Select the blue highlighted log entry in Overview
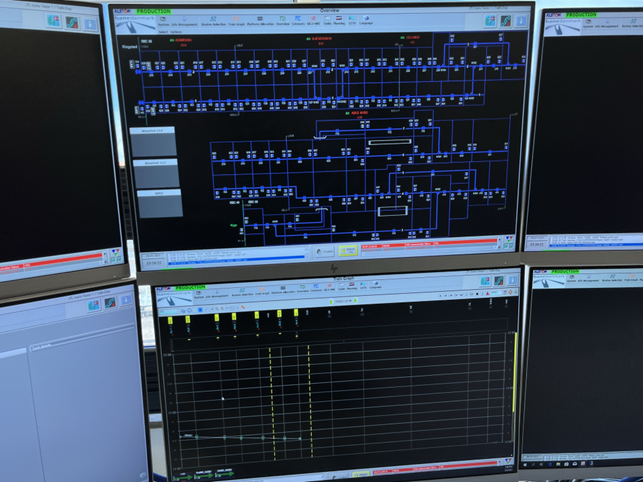The height and width of the screenshot is (482, 643). point(236,258)
